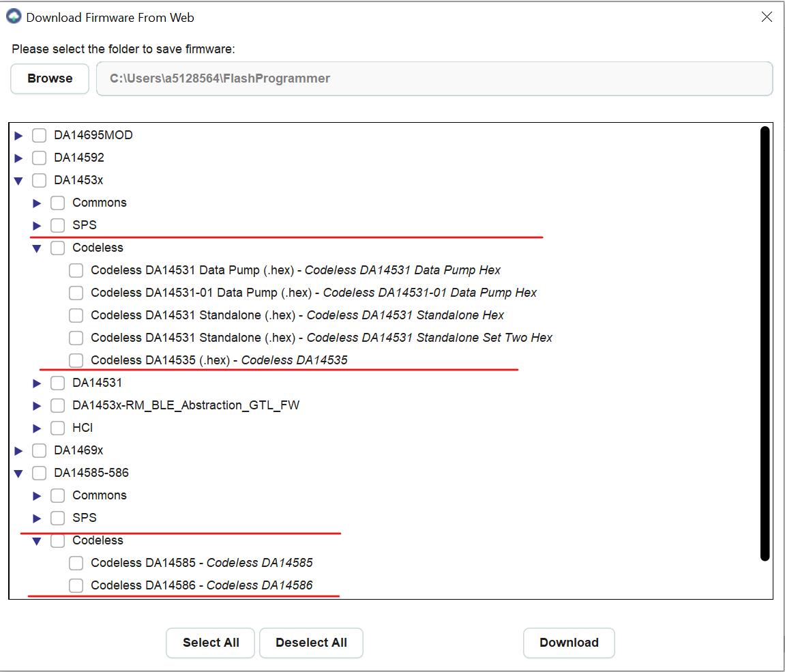This screenshot has height=672, width=785.
Task: Close the Download Firmware From Web dialog
Action: pyautogui.click(x=767, y=17)
